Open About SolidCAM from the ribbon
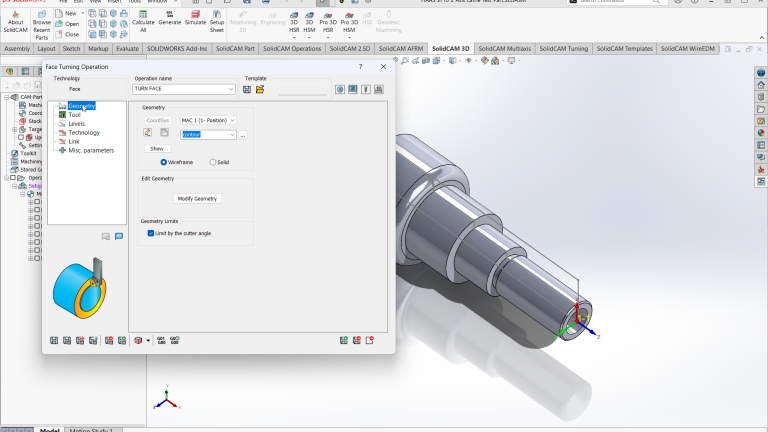Screen dimensions: 768x432 pyautogui.click(x=15, y=22)
